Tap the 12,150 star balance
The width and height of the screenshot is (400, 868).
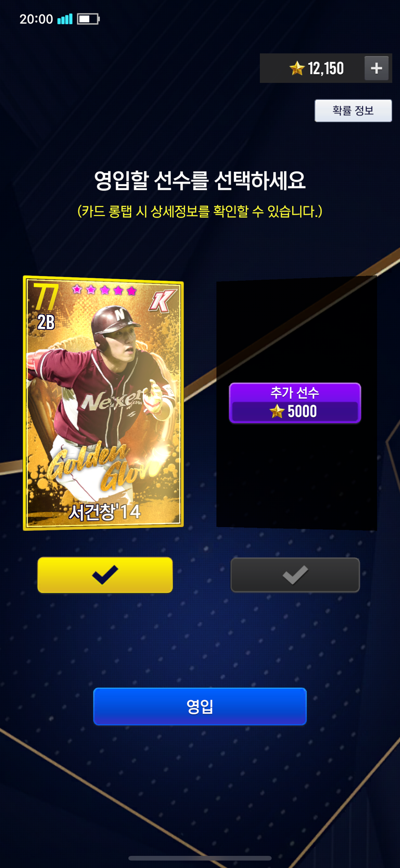pyautogui.click(x=326, y=68)
